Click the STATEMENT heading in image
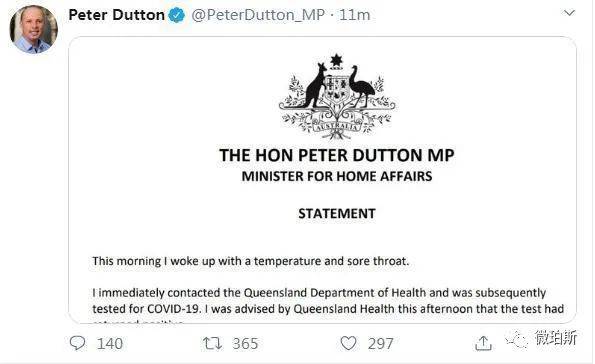Screen dimensions: 595x364 tap(337, 214)
